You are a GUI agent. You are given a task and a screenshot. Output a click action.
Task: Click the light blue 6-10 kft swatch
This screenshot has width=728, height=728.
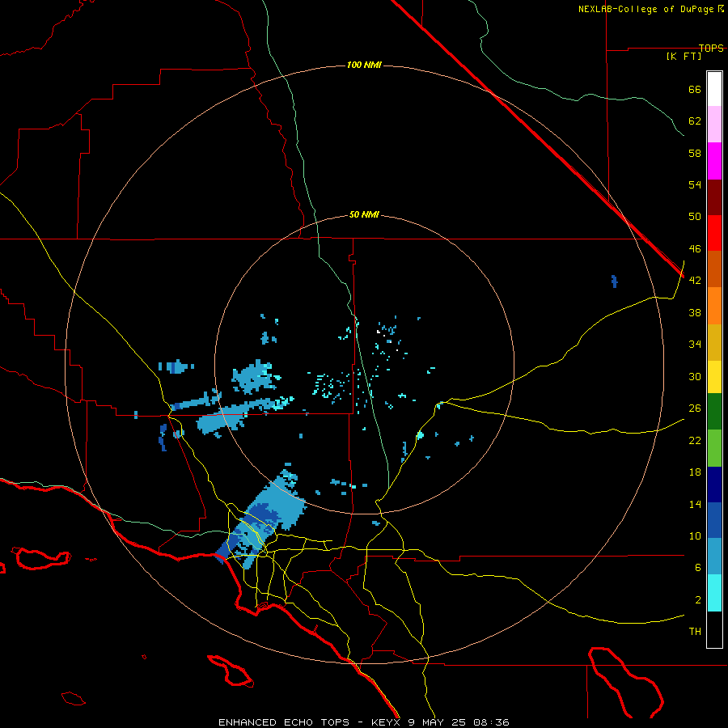click(x=714, y=557)
